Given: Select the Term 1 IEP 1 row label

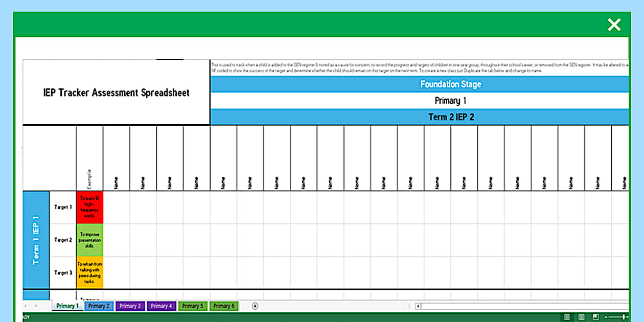Looking at the screenshot, I should (x=35, y=238).
